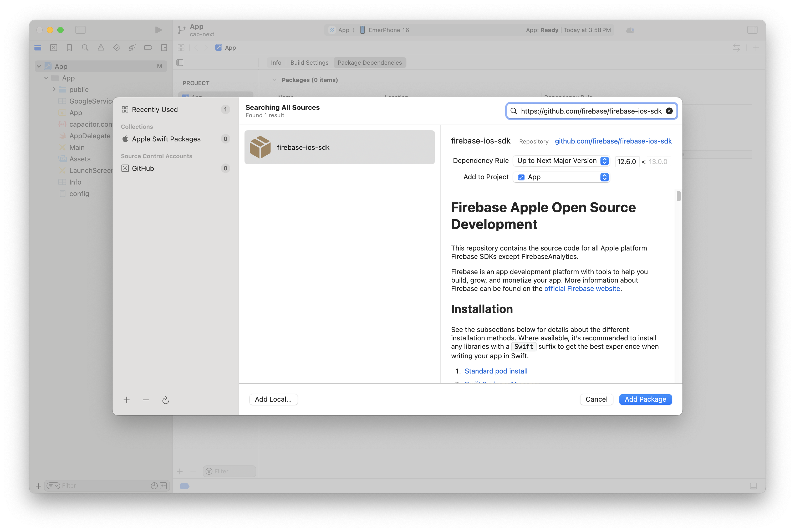Toggle the left navigator sidebar

[x=80, y=30]
